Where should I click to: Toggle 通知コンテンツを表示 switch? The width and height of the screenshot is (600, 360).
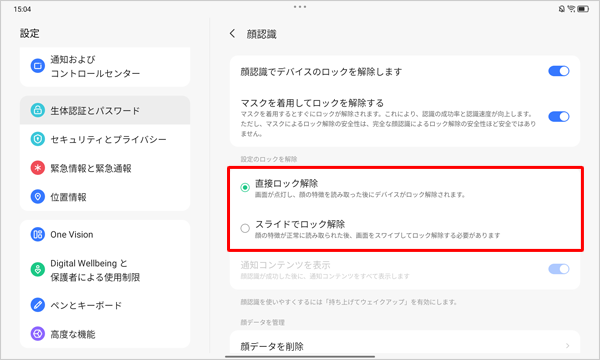[559, 269]
